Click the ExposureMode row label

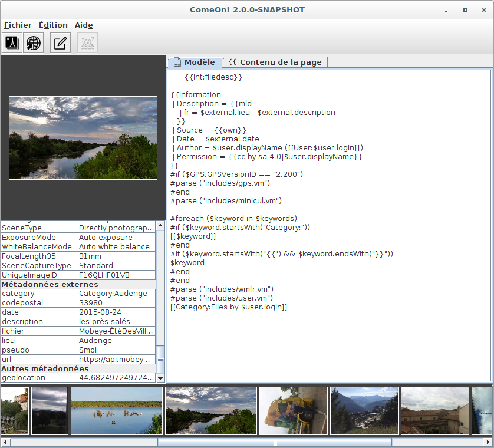[x=39, y=237]
